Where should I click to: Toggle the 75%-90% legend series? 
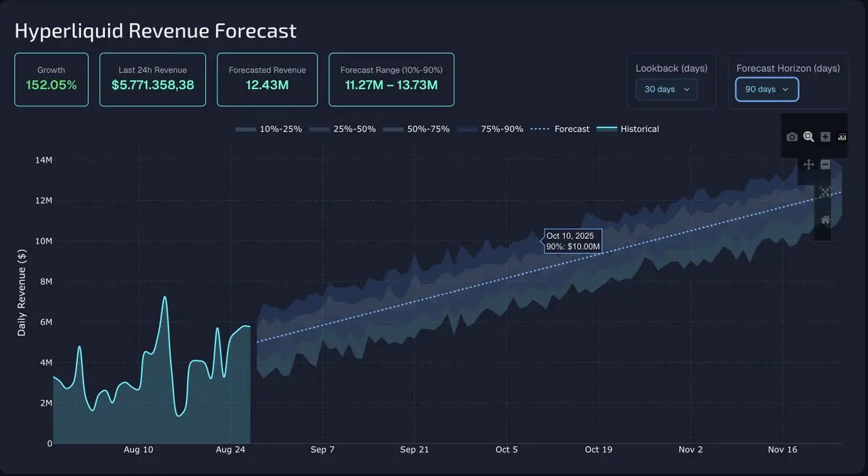coord(490,129)
